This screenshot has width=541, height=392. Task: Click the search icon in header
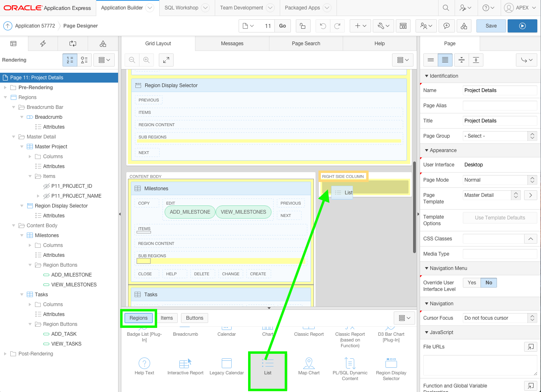pyautogui.click(x=446, y=8)
